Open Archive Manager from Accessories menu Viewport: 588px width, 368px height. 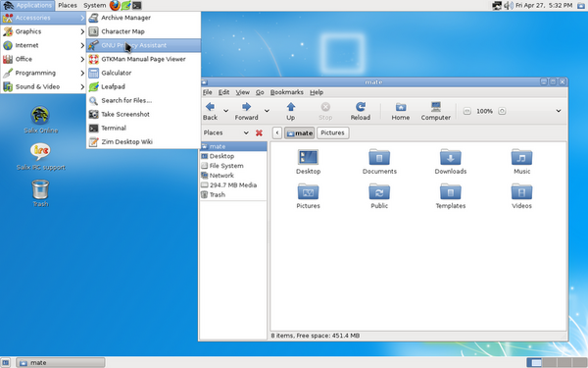[x=143, y=18]
